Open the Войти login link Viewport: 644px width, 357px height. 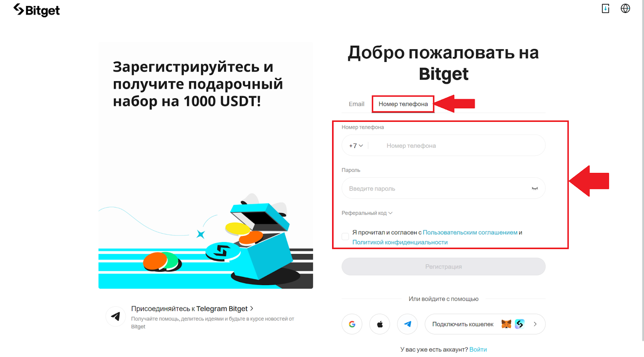pyautogui.click(x=478, y=349)
